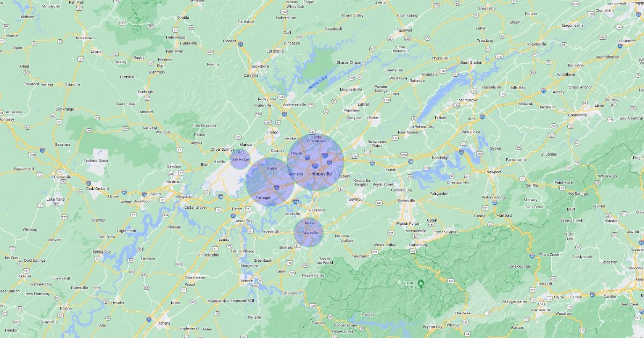Click the Maryville label in the blue circle
This screenshot has height=338, width=644.
coord(310,233)
